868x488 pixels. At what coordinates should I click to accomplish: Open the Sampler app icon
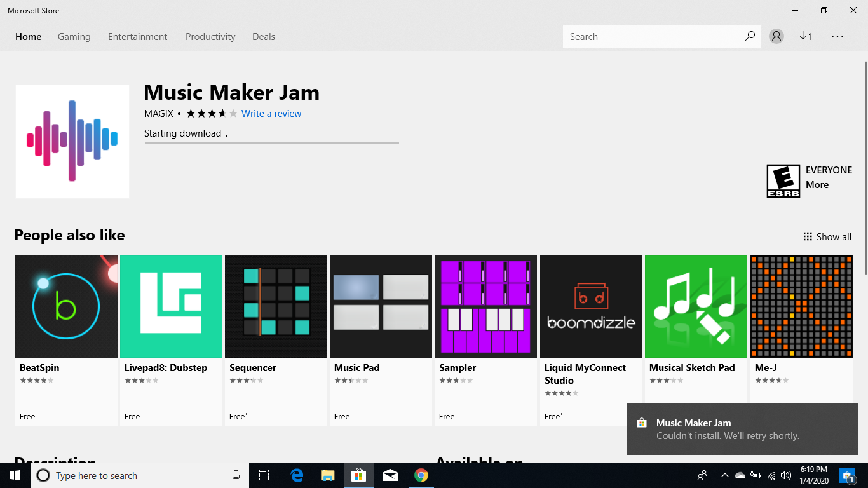[x=485, y=306]
